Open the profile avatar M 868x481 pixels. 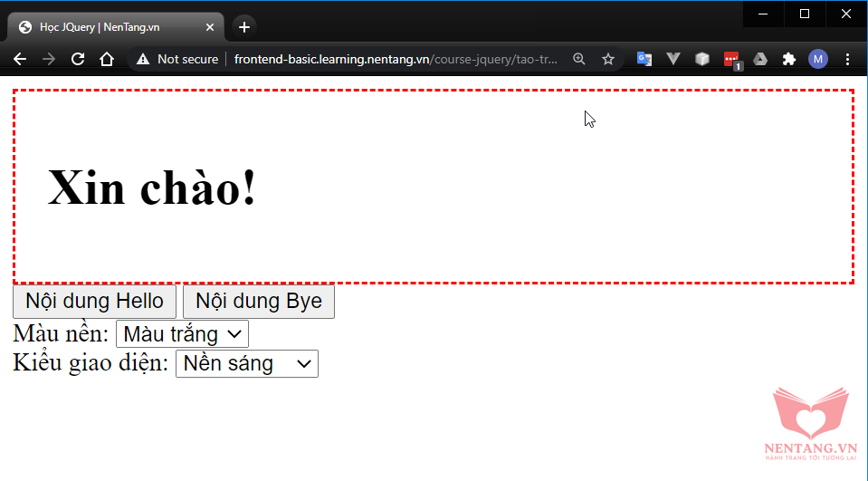(818, 59)
